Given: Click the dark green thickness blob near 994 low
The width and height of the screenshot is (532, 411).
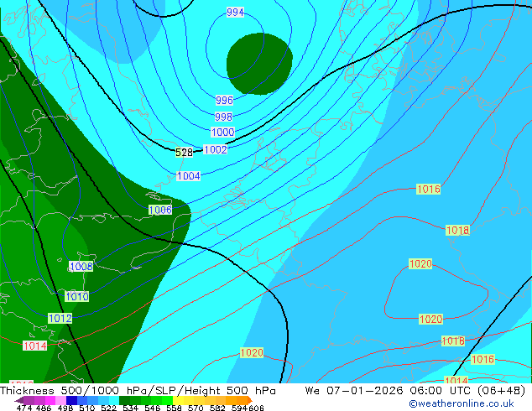Looking at the screenshot, I should point(259,64).
